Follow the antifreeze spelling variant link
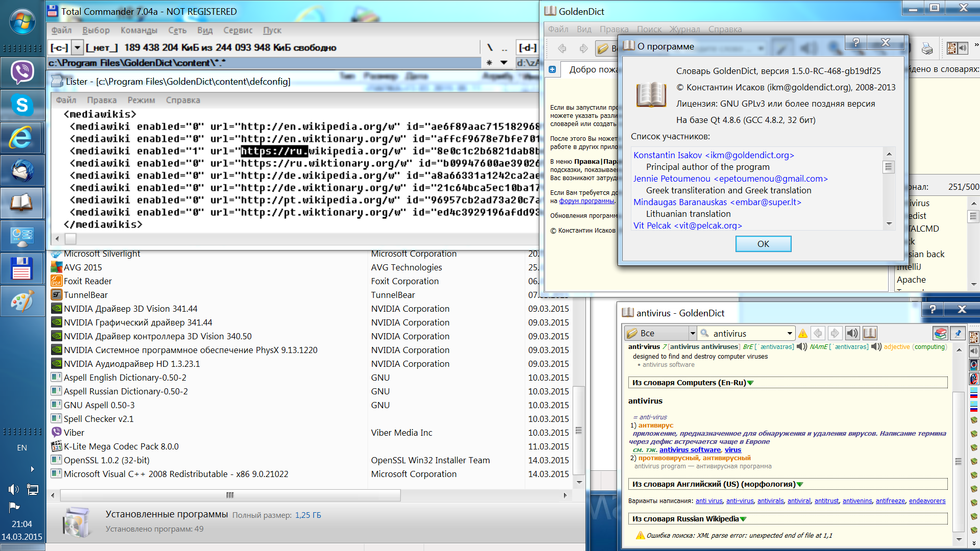 [890, 500]
